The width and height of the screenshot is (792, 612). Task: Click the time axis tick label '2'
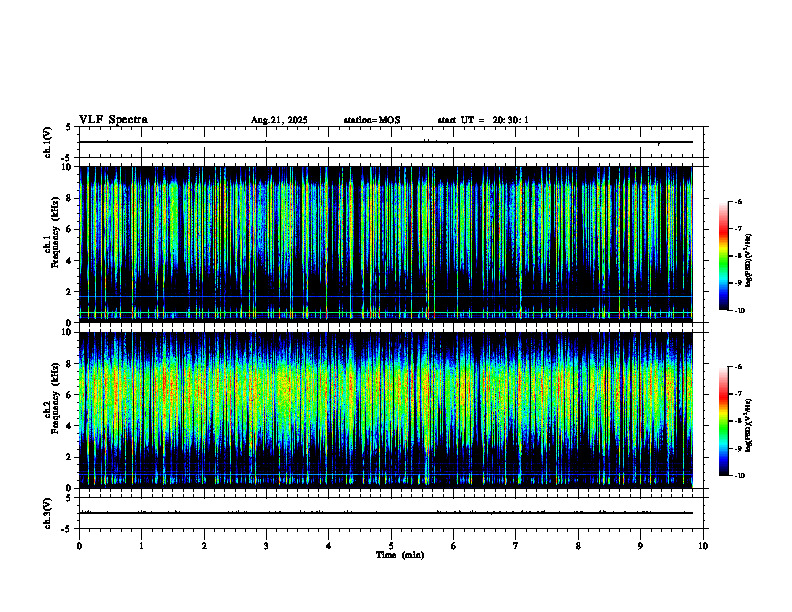point(204,546)
